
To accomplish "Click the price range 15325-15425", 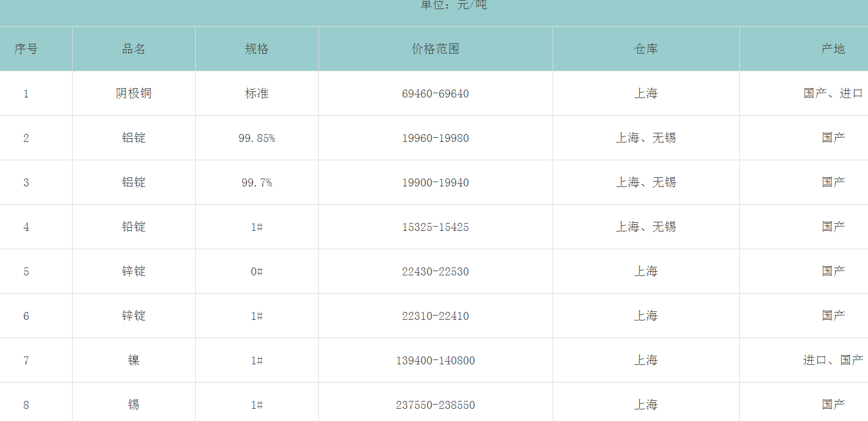I will 436,227.
